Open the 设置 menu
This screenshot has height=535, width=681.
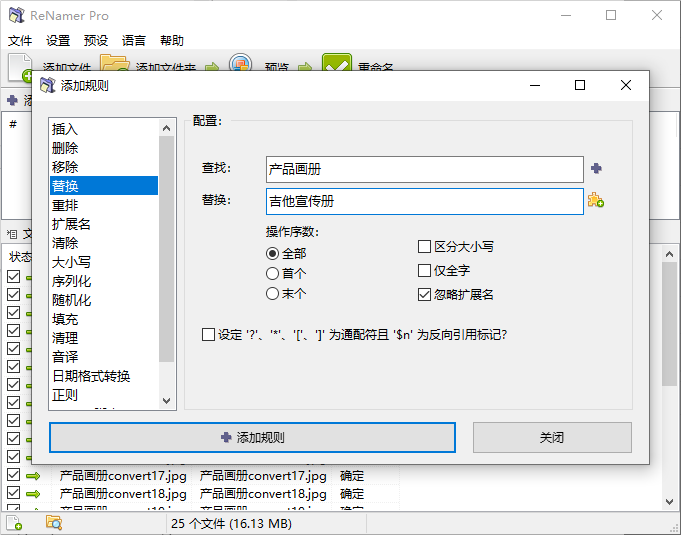point(58,40)
